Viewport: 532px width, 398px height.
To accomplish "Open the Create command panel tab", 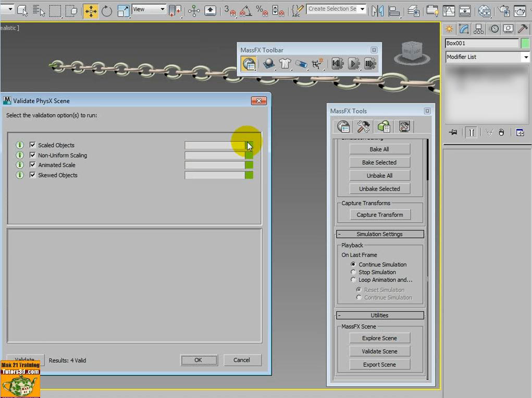I will [449, 29].
